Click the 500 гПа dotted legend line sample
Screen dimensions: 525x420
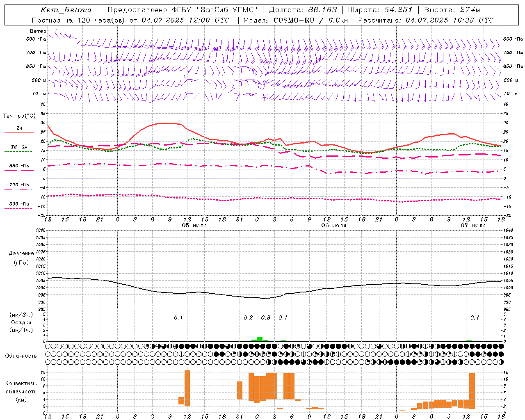(18, 208)
